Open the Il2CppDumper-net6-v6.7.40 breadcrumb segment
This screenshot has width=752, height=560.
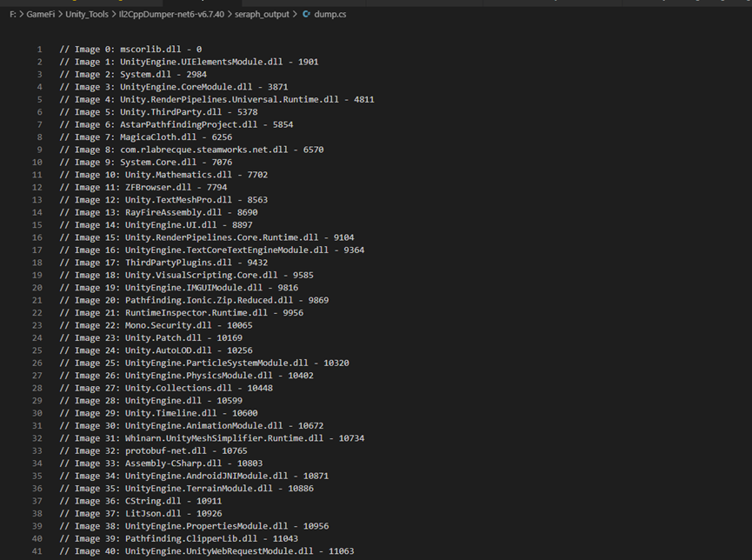tap(172, 16)
